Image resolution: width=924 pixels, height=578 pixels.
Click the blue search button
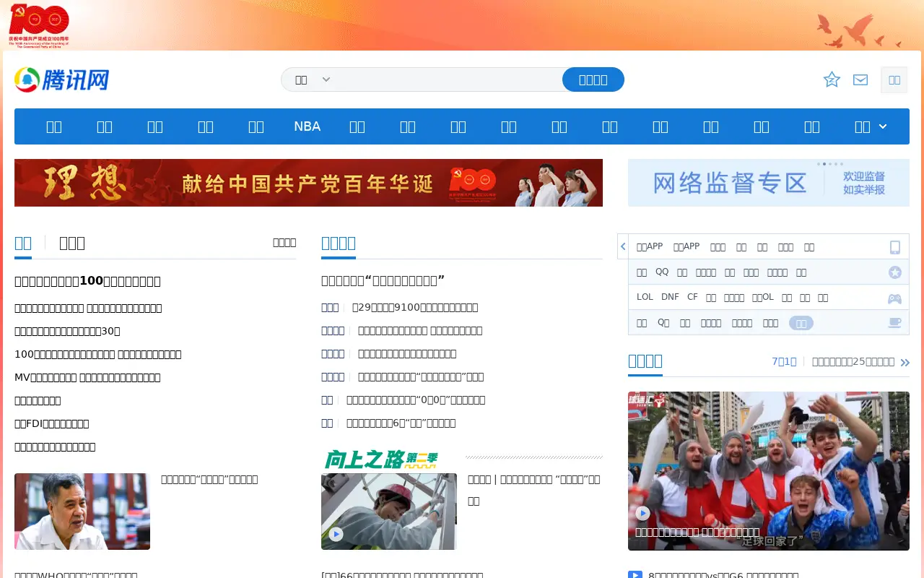[593, 79]
